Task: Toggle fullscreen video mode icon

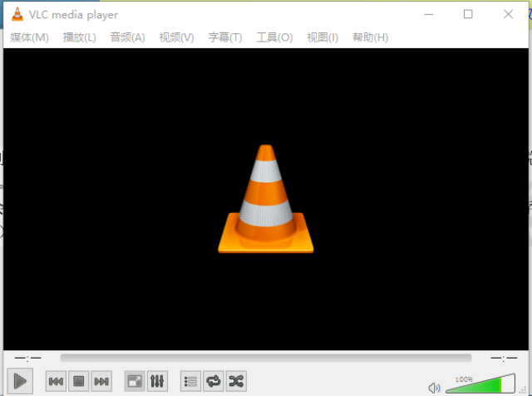Action: 135,381
